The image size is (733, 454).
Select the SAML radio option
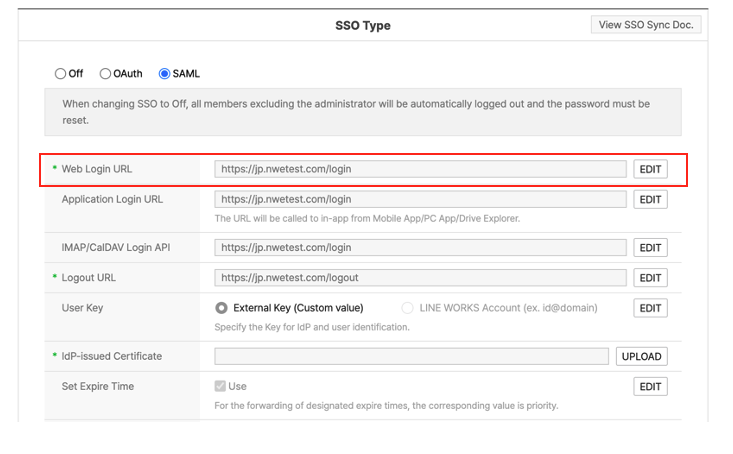165,74
